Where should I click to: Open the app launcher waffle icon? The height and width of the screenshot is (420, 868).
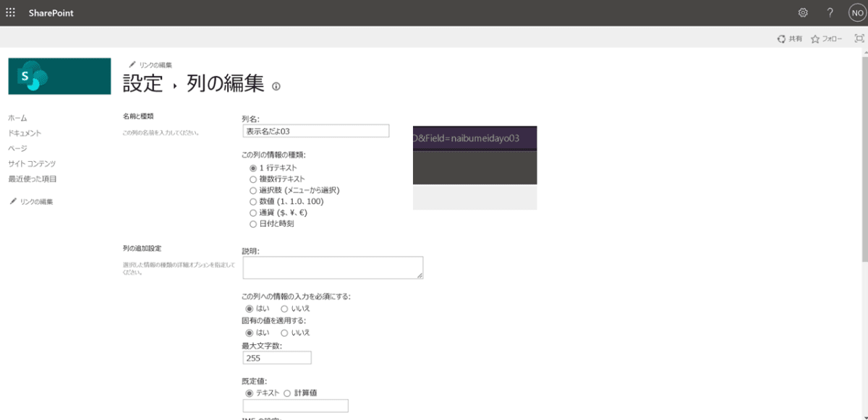tap(10, 13)
